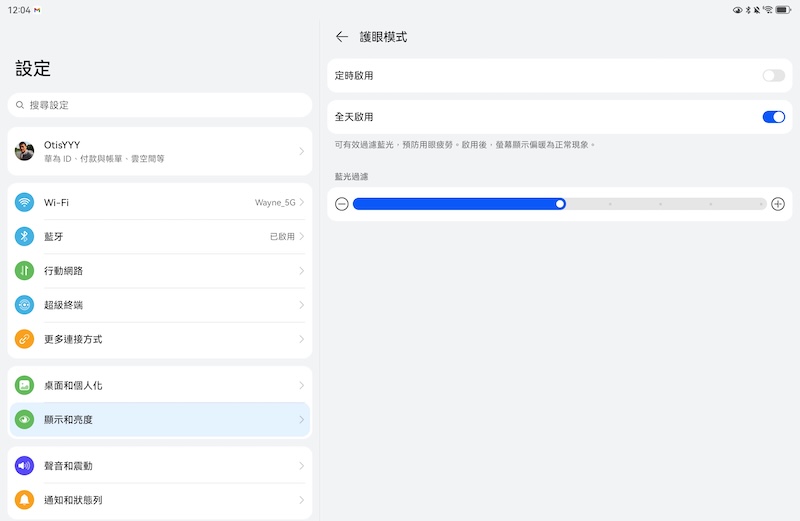The image size is (800, 521).
Task: Expand the 通知和狀態列 row chevron
Action: (x=301, y=500)
